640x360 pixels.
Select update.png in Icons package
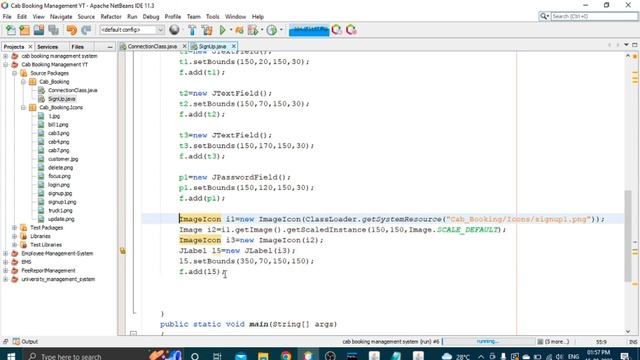point(61,219)
